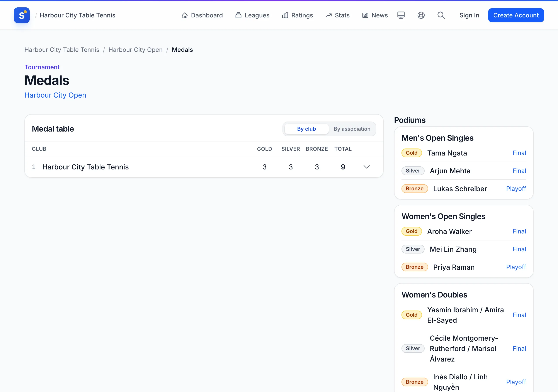Click the SILVER column header
Image resolution: width=558 pixels, height=392 pixels.
coord(291,149)
